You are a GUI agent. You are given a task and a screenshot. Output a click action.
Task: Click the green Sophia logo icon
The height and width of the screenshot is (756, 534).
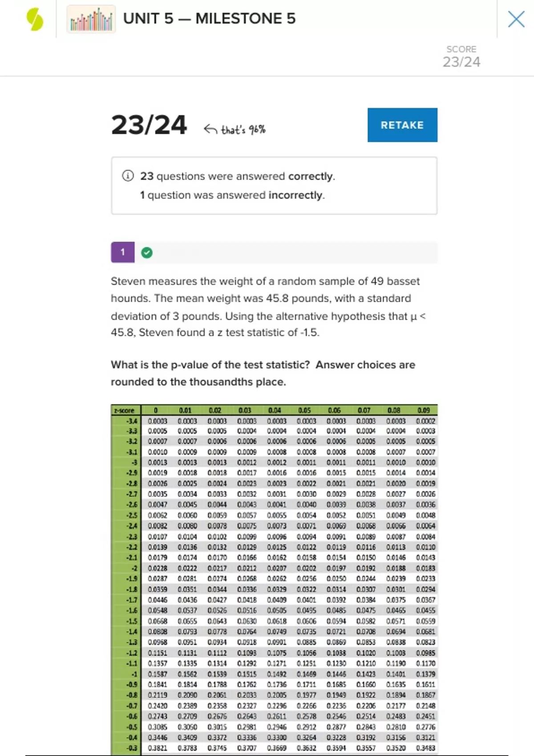(35, 20)
